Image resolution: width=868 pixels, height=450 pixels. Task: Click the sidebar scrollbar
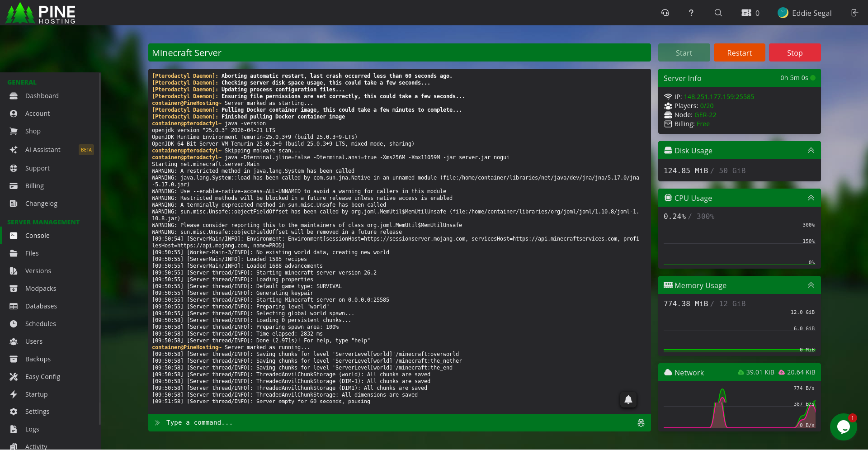pos(100,249)
